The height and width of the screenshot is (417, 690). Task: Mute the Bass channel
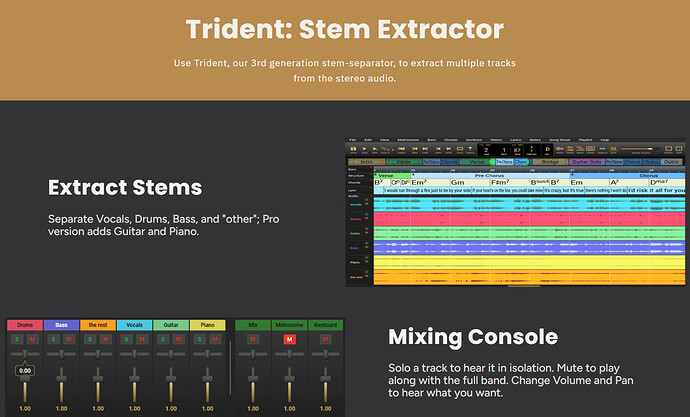69,339
